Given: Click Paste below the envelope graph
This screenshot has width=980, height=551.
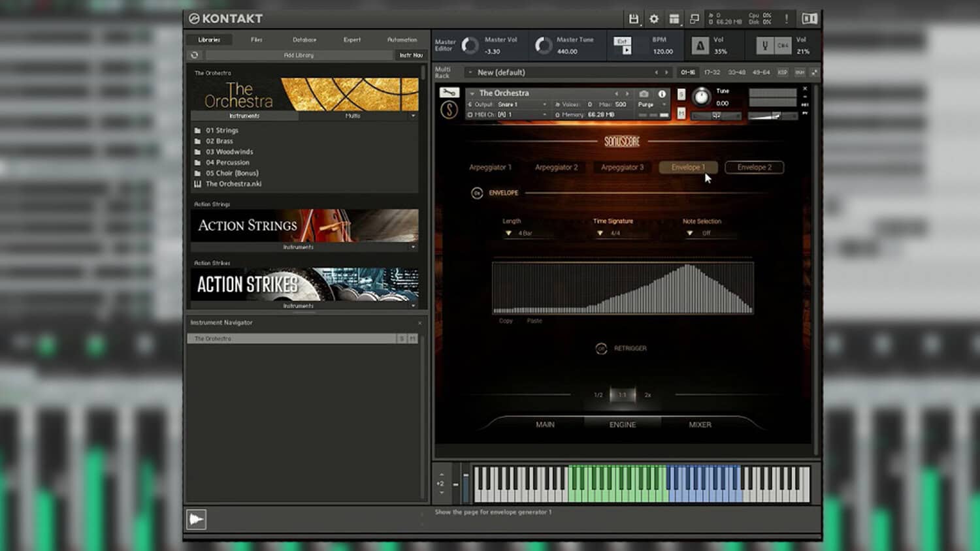Looking at the screenshot, I should point(534,321).
